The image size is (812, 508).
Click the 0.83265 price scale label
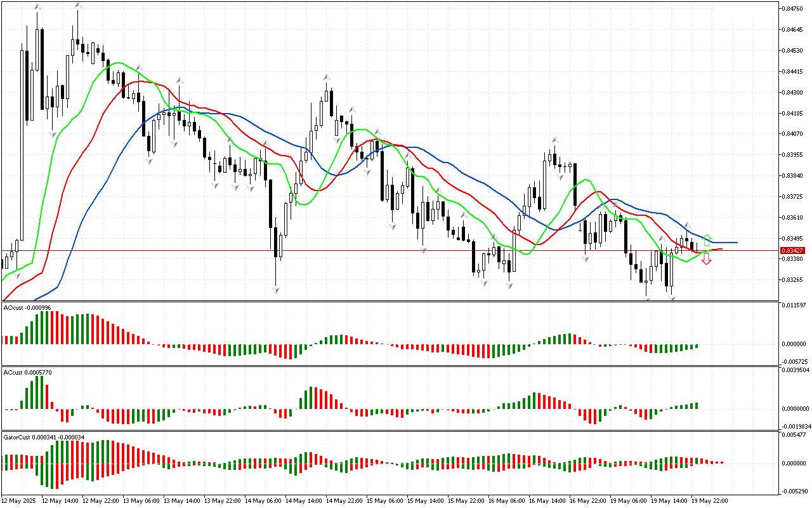click(x=793, y=279)
